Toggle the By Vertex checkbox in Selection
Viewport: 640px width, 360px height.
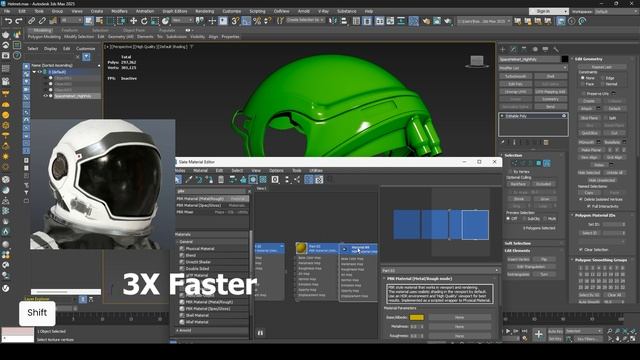coord(510,172)
